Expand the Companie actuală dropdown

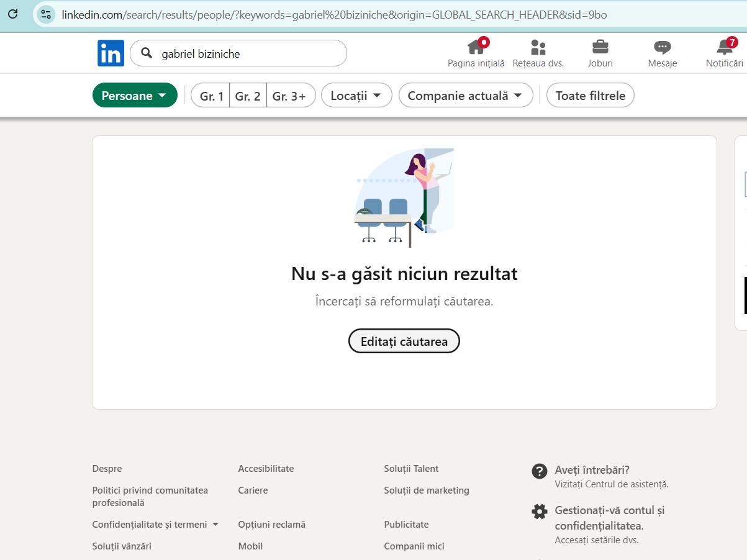tap(465, 96)
